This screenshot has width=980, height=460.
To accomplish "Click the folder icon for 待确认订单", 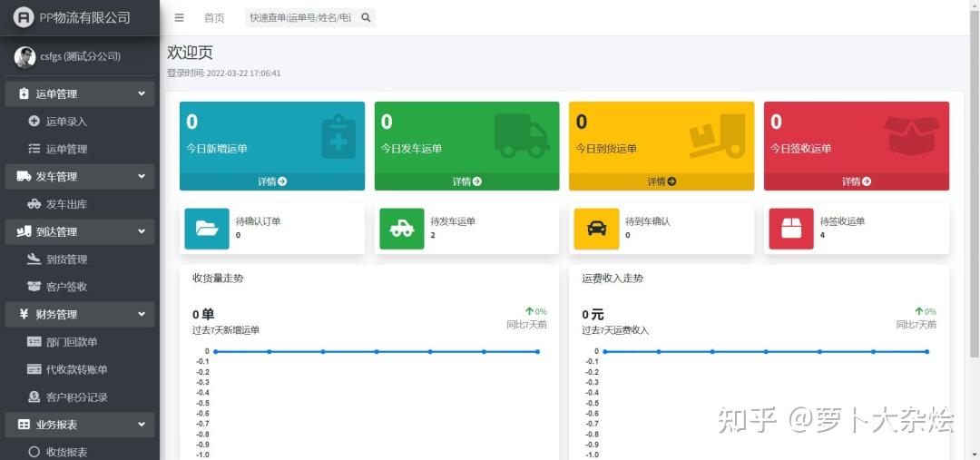I will [207, 229].
